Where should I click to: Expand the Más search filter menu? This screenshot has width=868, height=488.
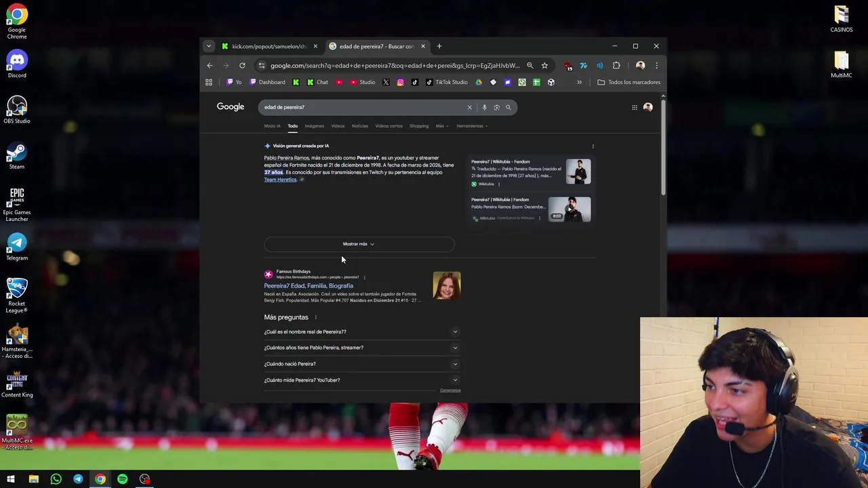click(442, 126)
